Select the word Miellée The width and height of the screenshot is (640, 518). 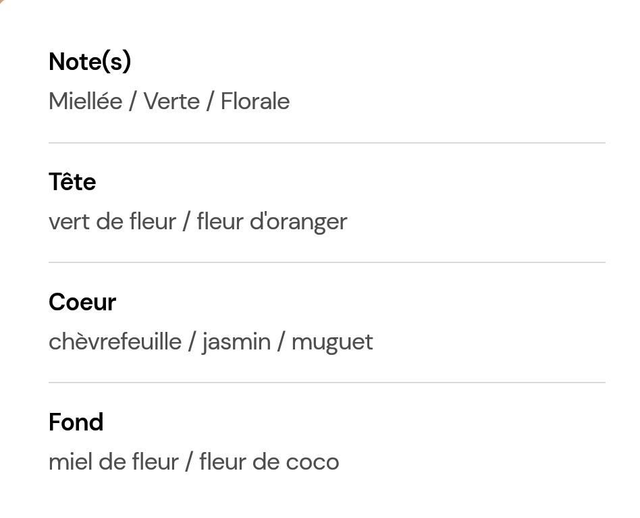pos(85,101)
